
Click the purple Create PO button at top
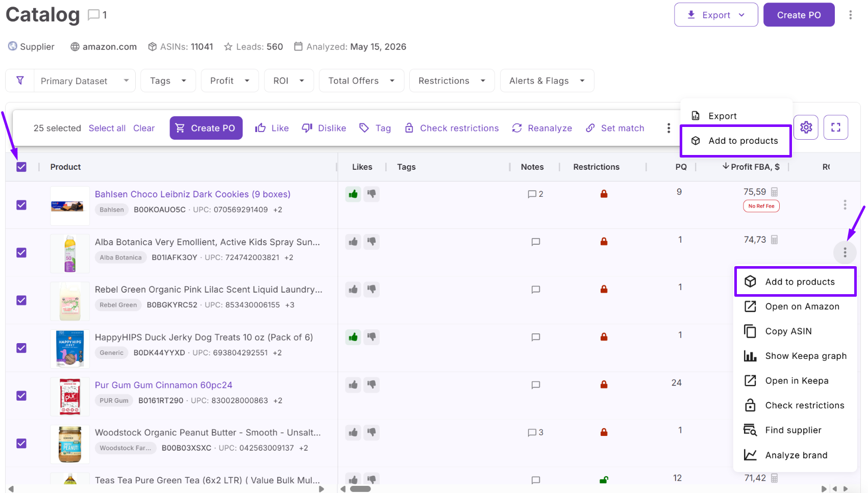click(x=799, y=15)
